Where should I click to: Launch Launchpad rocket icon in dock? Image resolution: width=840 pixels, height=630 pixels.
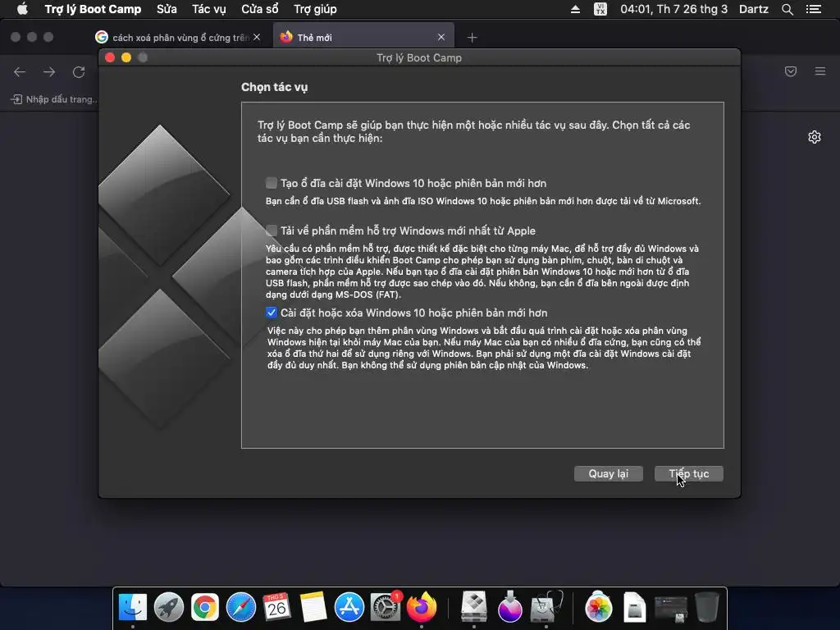(169, 608)
